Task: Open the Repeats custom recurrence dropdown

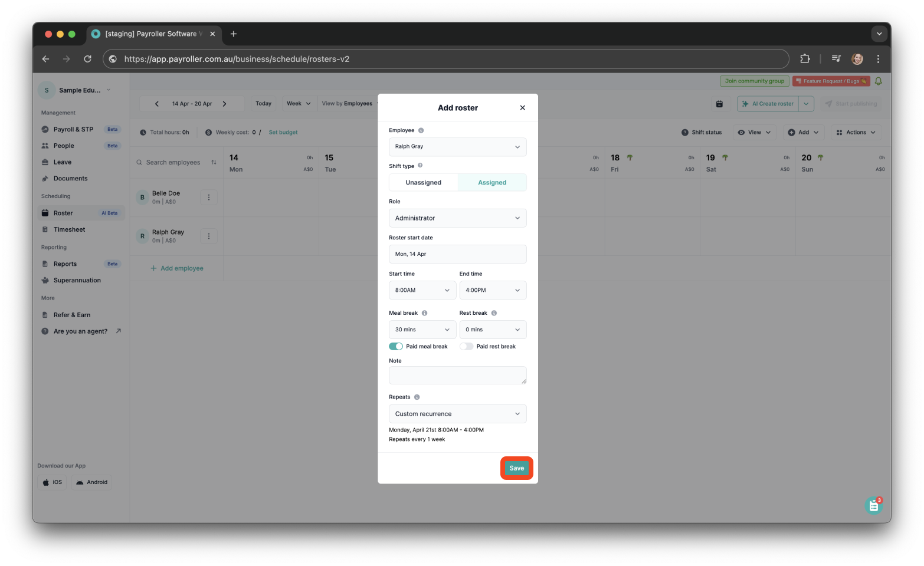Action: (x=457, y=413)
